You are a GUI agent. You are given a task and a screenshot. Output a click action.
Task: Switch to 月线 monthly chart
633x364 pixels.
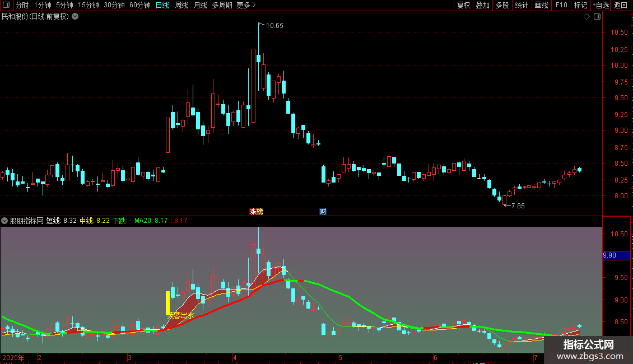pyautogui.click(x=200, y=5)
